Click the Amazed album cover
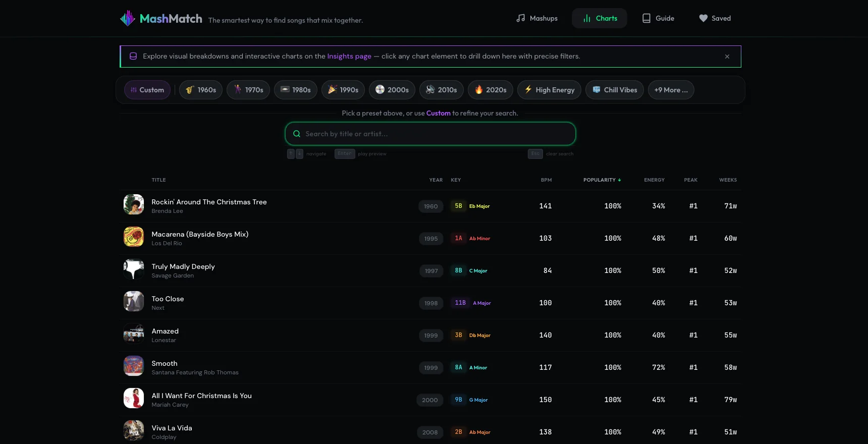868x444 pixels. coord(134,334)
